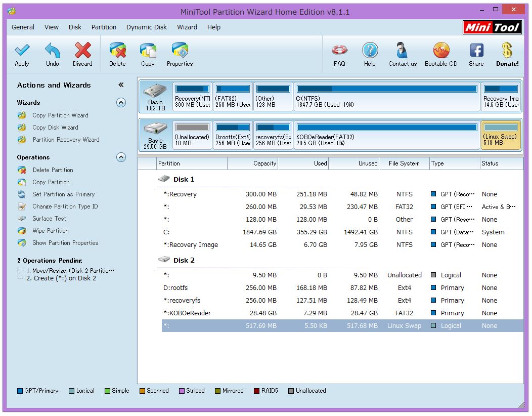Viewport: 532px width, 416px height.
Task: Select the KOBOeReader(FAT32) partition block
Action: (387, 135)
